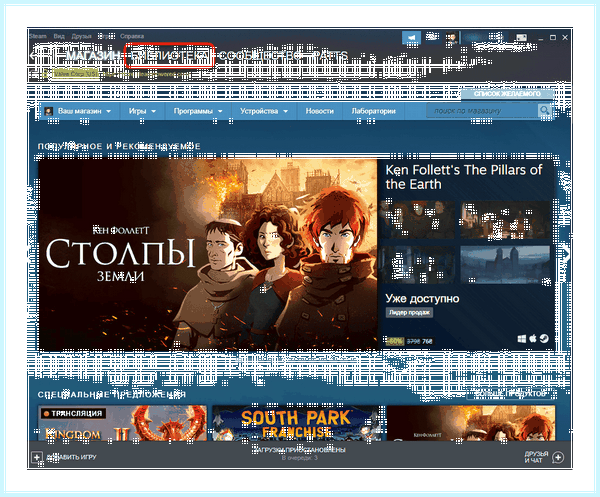Open the Вид menu
Screen dimensions: 600x497
pyautogui.click(x=59, y=36)
